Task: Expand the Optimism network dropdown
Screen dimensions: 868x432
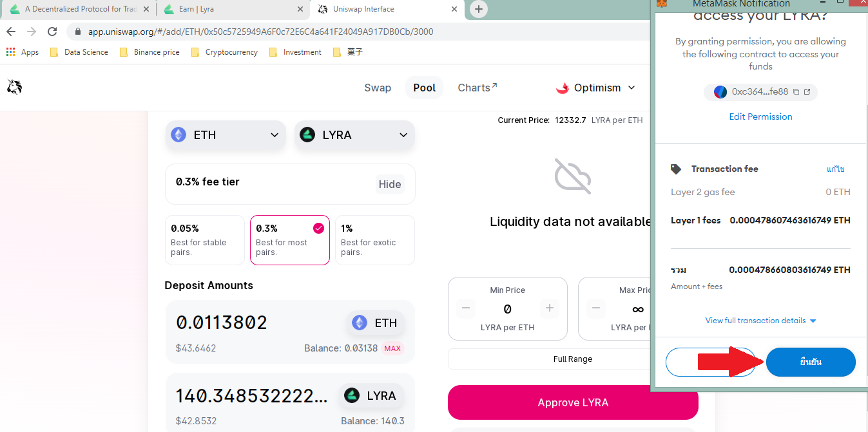Action: [x=595, y=88]
